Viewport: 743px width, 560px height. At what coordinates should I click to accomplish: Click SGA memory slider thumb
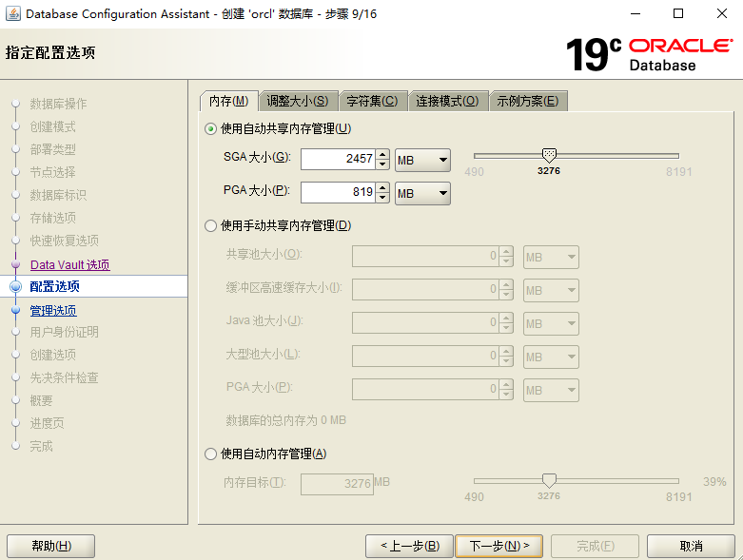(x=548, y=155)
